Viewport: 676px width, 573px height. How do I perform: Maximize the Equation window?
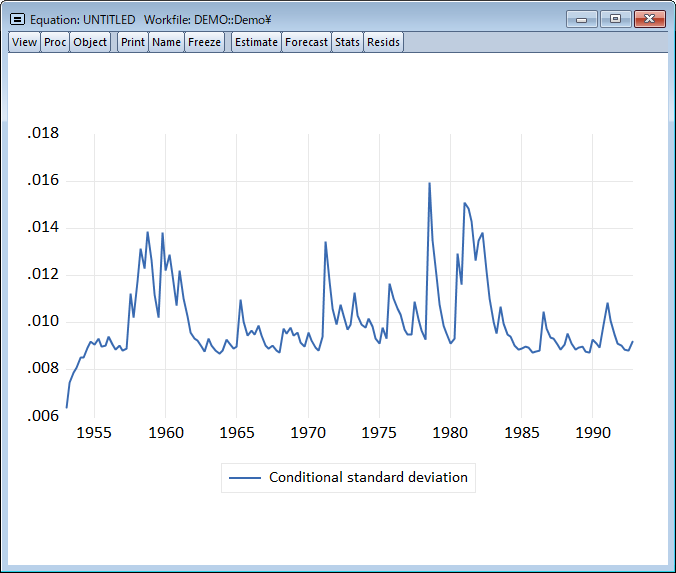click(x=615, y=19)
